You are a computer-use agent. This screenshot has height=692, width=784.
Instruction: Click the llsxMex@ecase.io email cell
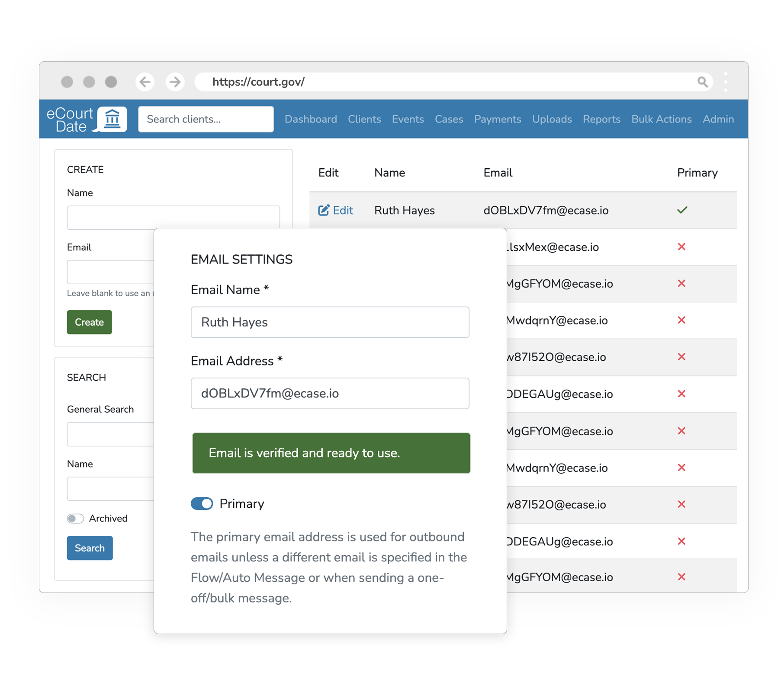553,247
